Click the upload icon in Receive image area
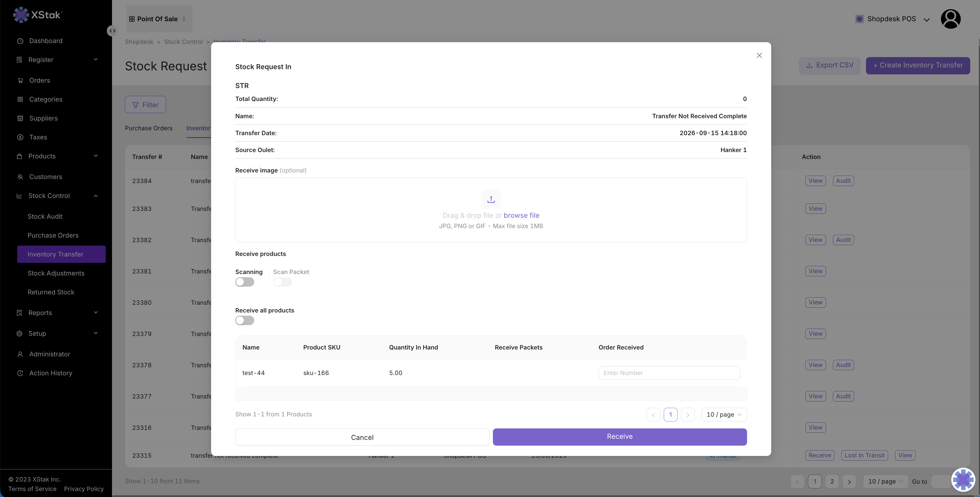This screenshot has height=497, width=980. click(x=491, y=199)
